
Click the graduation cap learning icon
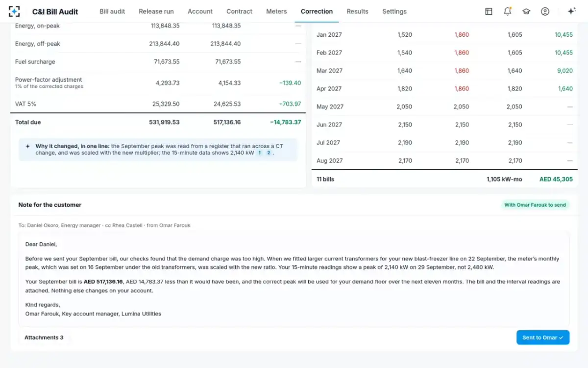(x=526, y=11)
